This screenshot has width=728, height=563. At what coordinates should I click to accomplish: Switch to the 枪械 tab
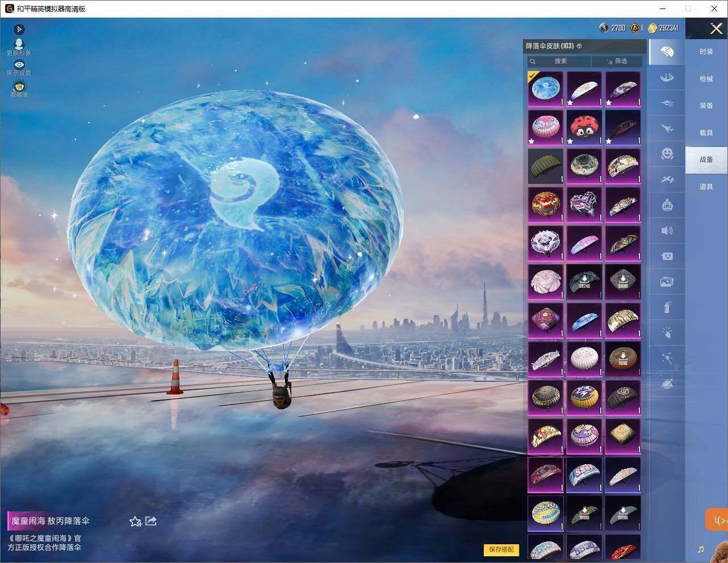click(x=706, y=79)
